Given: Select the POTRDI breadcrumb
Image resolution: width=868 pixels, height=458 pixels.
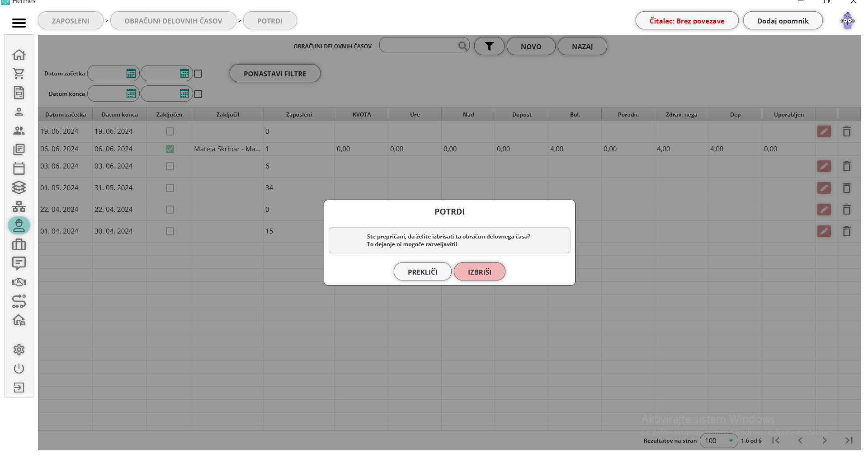Looking at the screenshot, I should 270,21.
